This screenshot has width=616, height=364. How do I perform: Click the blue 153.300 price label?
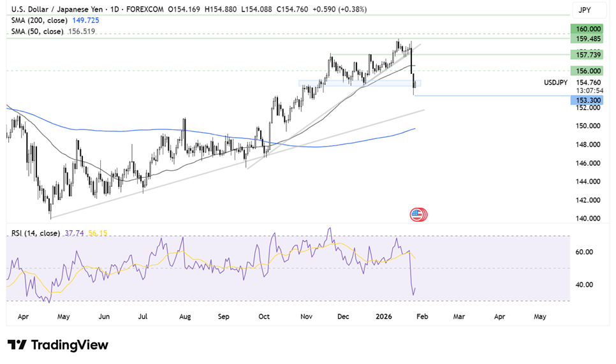coord(587,101)
